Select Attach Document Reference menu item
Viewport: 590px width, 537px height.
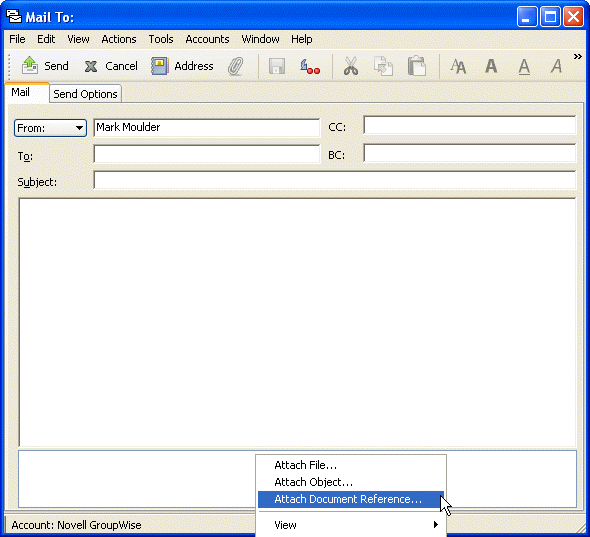351,499
